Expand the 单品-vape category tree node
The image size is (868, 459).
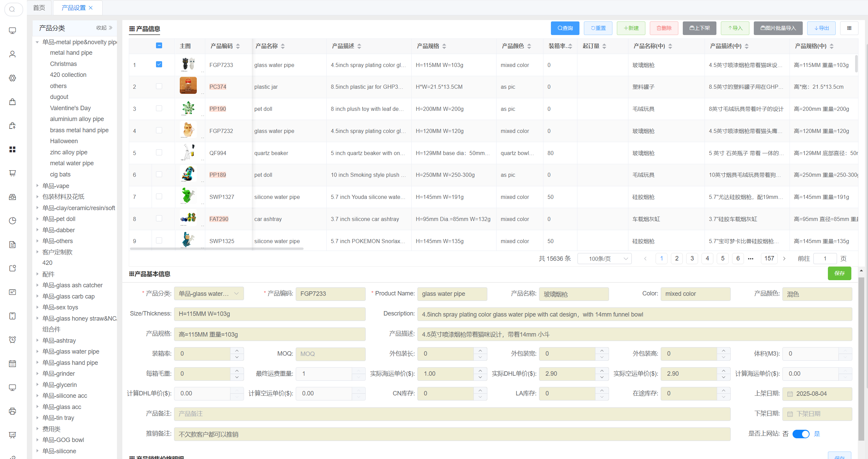(x=37, y=186)
